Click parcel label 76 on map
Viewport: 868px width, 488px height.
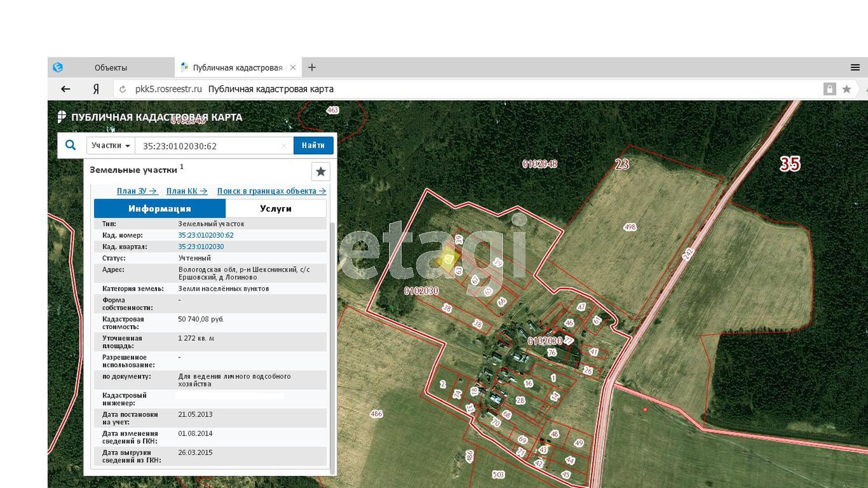pyautogui.click(x=552, y=352)
